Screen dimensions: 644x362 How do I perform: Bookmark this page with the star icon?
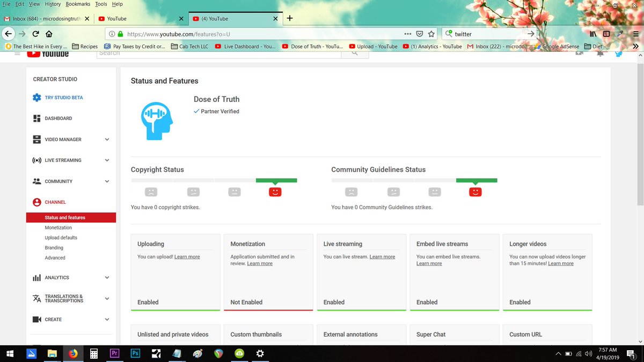click(431, 34)
